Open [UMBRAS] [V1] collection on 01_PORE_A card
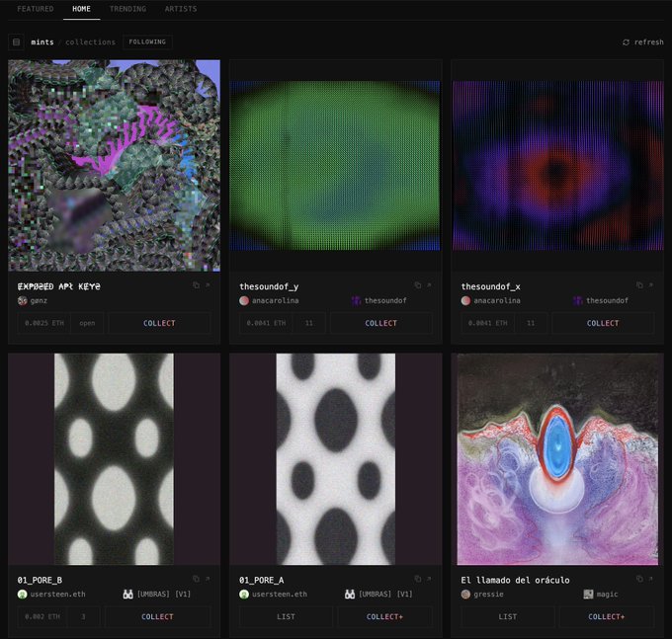This screenshot has width=672, height=639. click(x=385, y=595)
